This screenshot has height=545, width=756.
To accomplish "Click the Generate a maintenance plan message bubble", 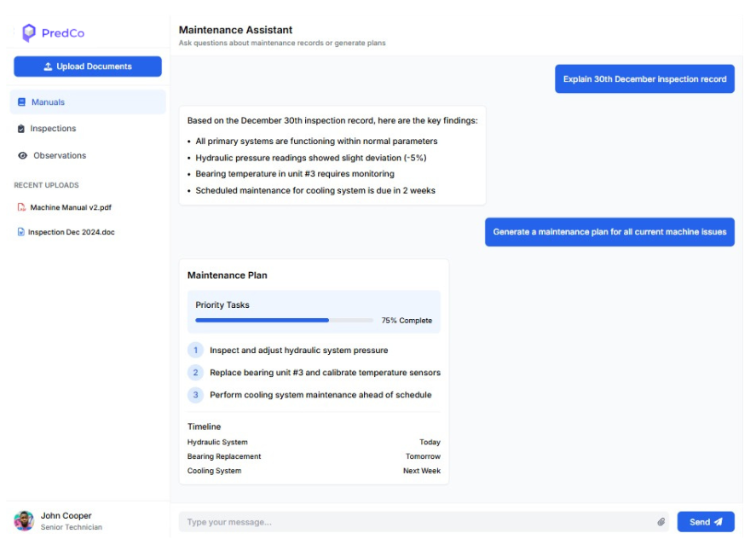I will [x=609, y=232].
